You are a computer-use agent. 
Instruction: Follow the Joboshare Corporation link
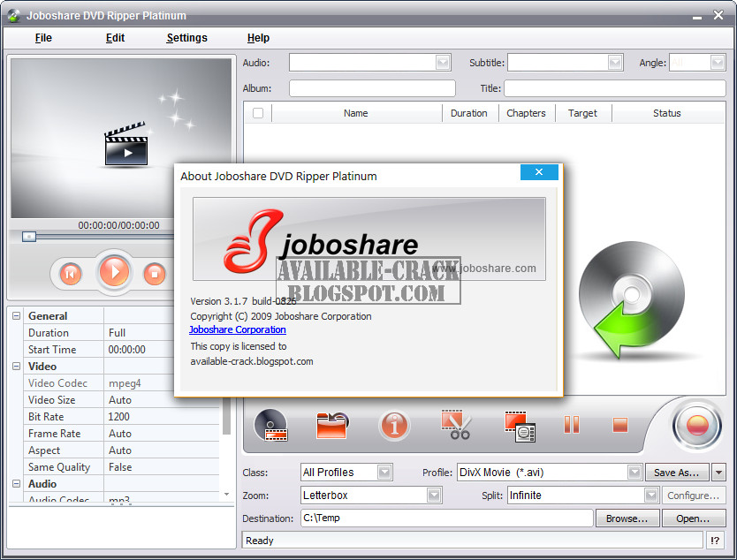[x=238, y=329]
